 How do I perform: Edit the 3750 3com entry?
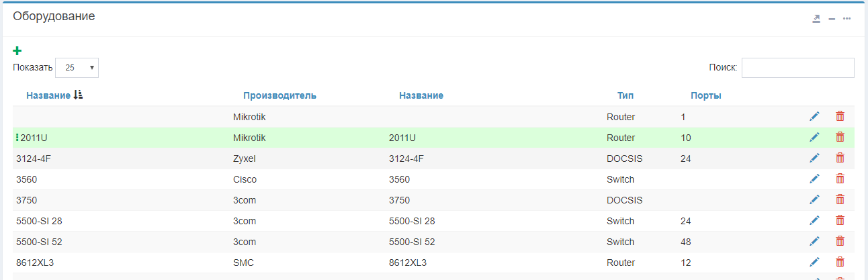[814, 199]
